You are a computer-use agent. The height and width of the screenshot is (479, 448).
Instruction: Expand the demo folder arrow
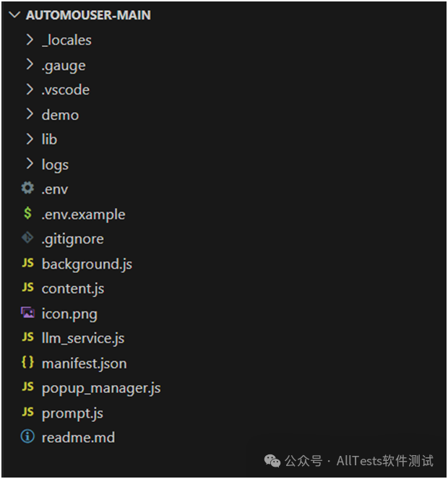[x=30, y=114]
